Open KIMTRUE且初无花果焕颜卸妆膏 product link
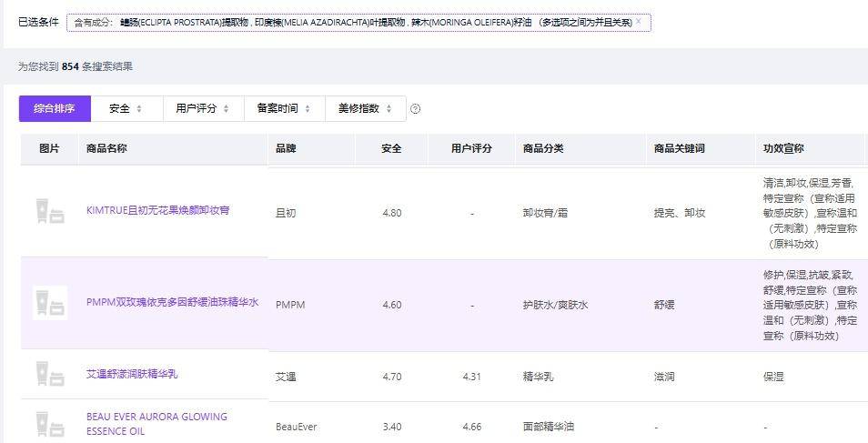 pos(158,210)
